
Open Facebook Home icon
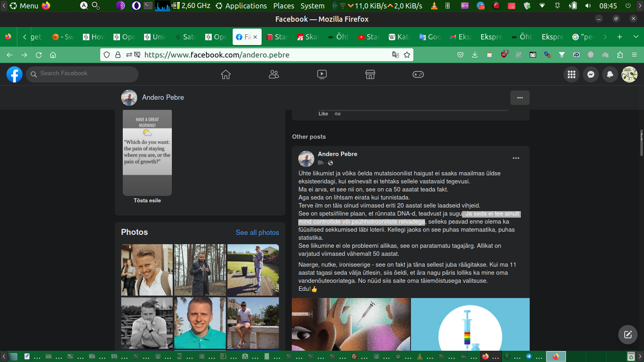click(x=226, y=74)
